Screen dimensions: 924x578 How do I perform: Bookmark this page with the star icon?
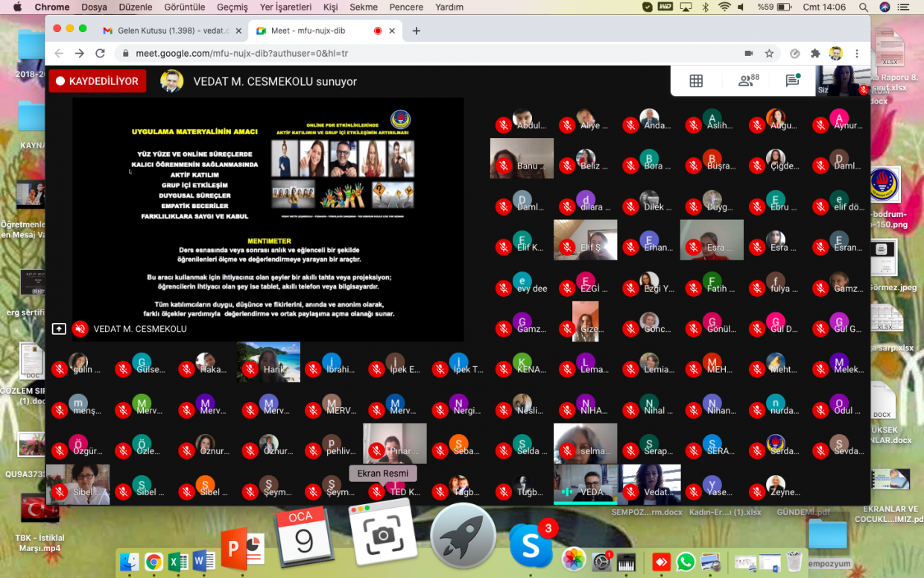[769, 54]
